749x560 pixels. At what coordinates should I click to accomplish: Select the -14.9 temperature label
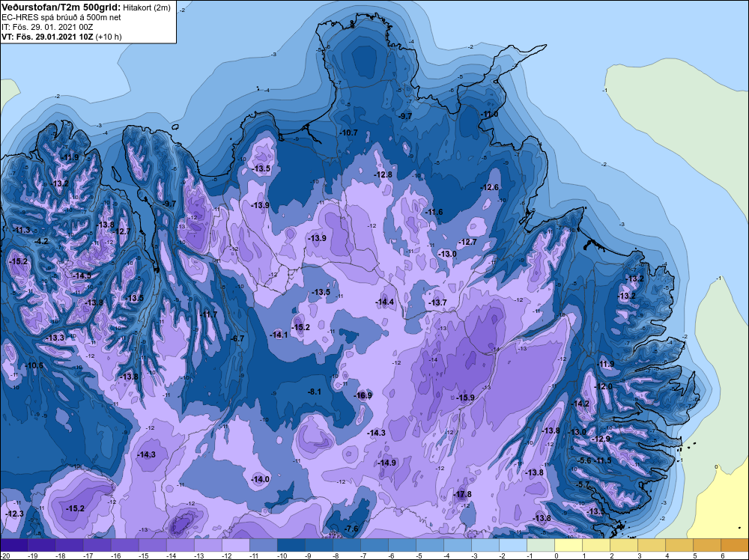click(x=386, y=463)
